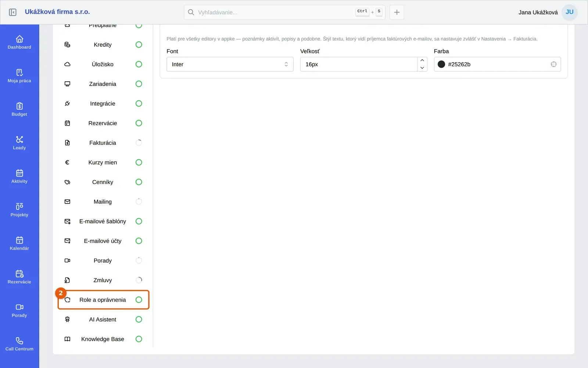Open the color picker target icon

(x=553, y=64)
